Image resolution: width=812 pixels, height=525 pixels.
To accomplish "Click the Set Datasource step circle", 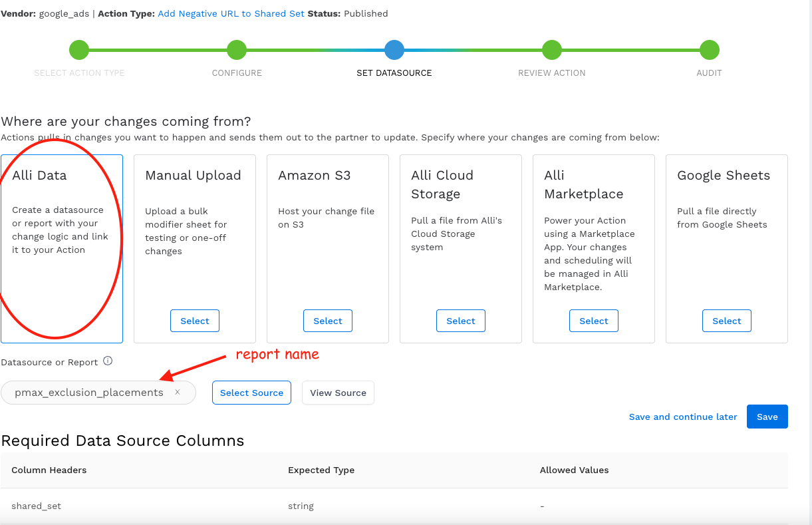I will (x=394, y=50).
